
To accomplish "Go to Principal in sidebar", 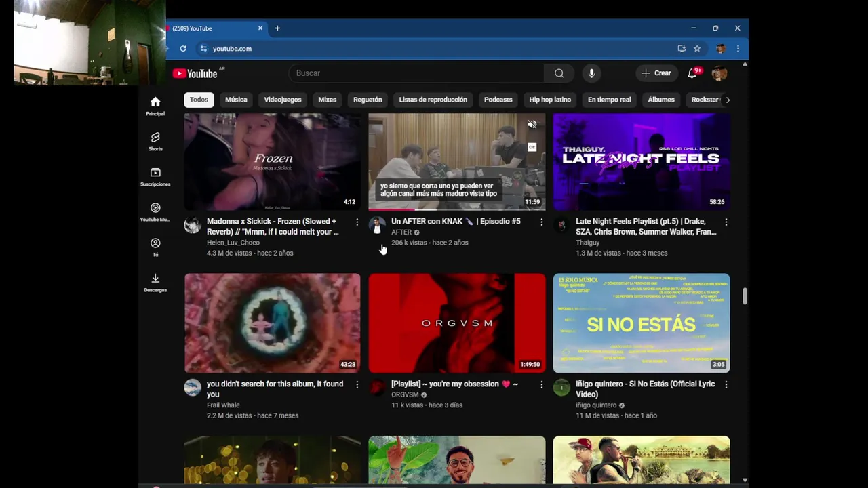I will [155, 106].
